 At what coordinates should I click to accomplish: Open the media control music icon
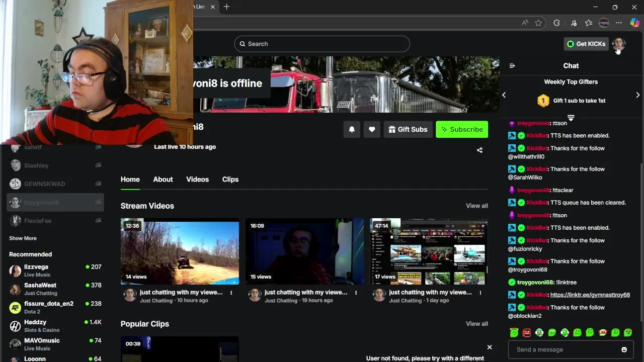tap(574, 23)
